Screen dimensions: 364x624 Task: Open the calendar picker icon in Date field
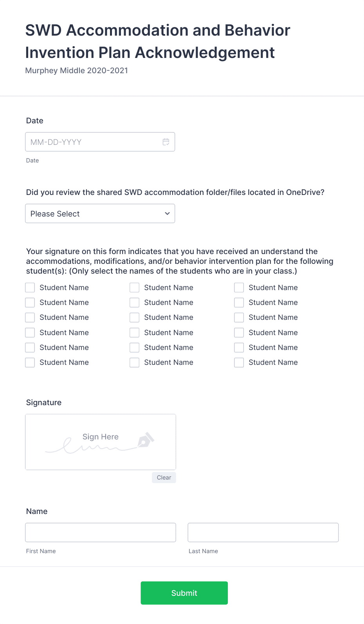(x=166, y=142)
